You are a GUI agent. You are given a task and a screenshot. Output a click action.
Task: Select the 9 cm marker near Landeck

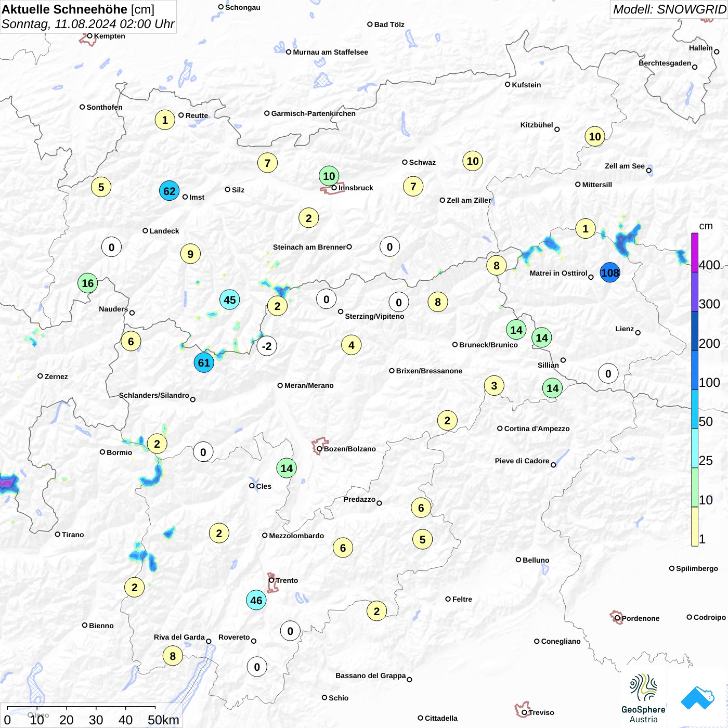(190, 254)
